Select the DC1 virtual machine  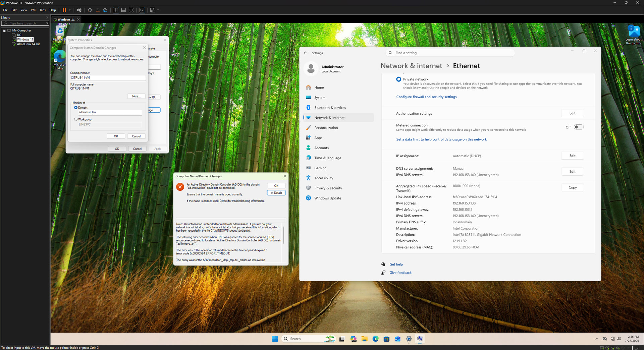20,35
